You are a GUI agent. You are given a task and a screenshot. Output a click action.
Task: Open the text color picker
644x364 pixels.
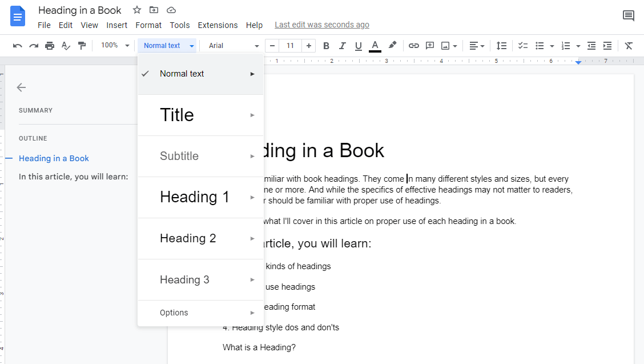pyautogui.click(x=374, y=46)
